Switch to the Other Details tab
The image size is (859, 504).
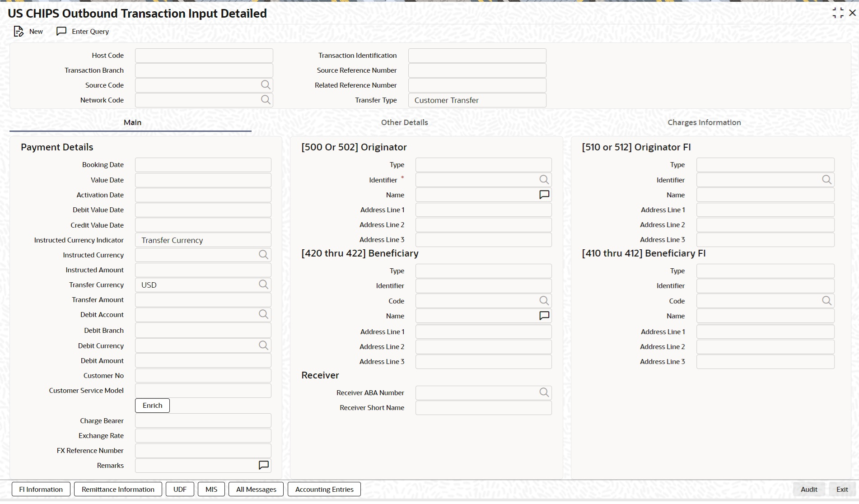(404, 122)
